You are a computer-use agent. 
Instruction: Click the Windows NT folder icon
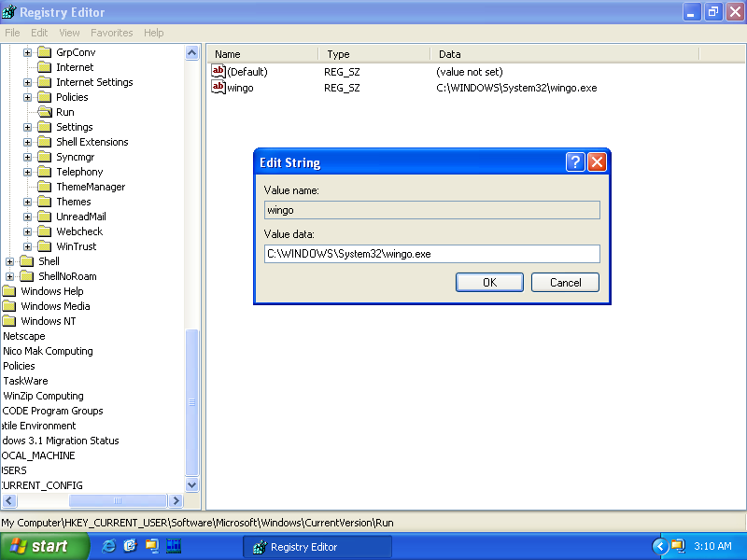pos(9,321)
